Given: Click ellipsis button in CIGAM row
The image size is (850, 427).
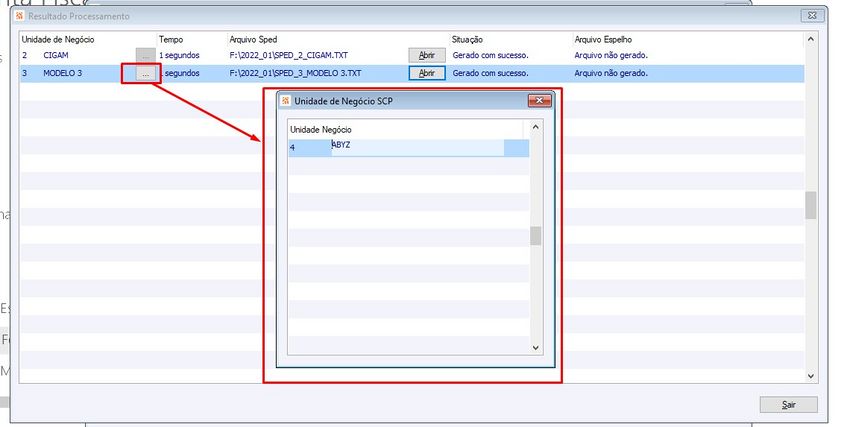Looking at the screenshot, I should (145, 55).
